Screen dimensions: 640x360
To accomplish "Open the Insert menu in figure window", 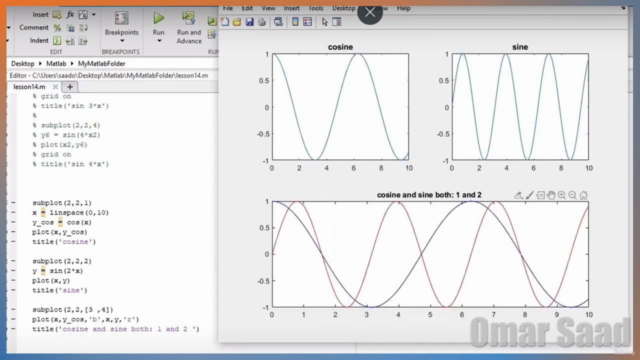I will [x=291, y=8].
